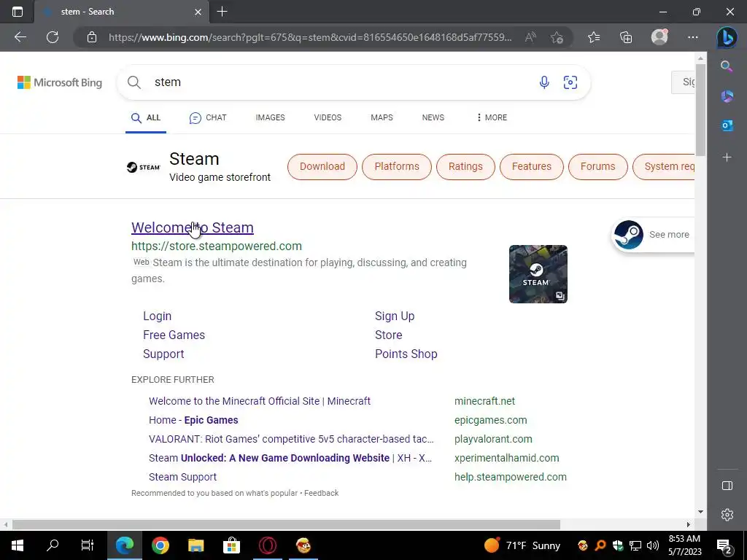Click the browser address bar URL
Screen dimensions: 747x560
309,37
